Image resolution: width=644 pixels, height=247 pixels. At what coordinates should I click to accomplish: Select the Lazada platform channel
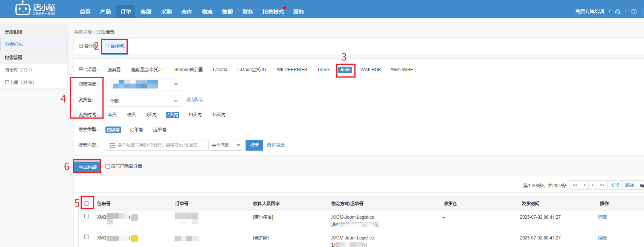tap(220, 70)
